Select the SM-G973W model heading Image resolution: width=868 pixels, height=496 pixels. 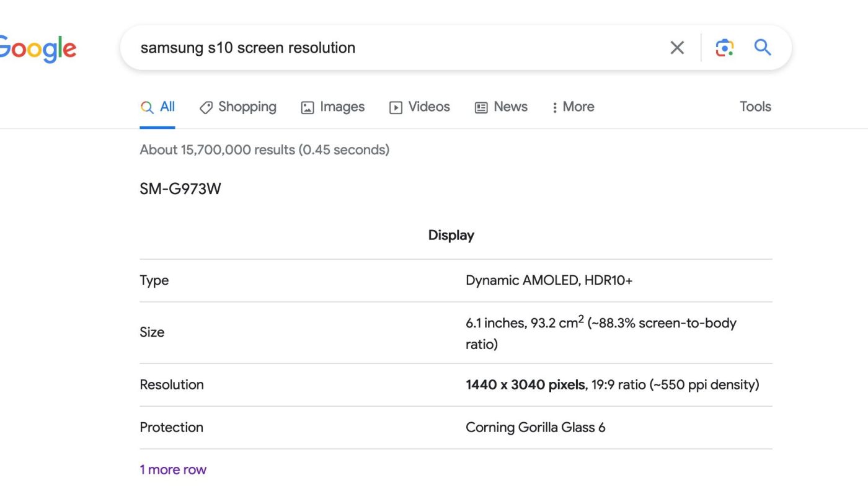coord(180,189)
